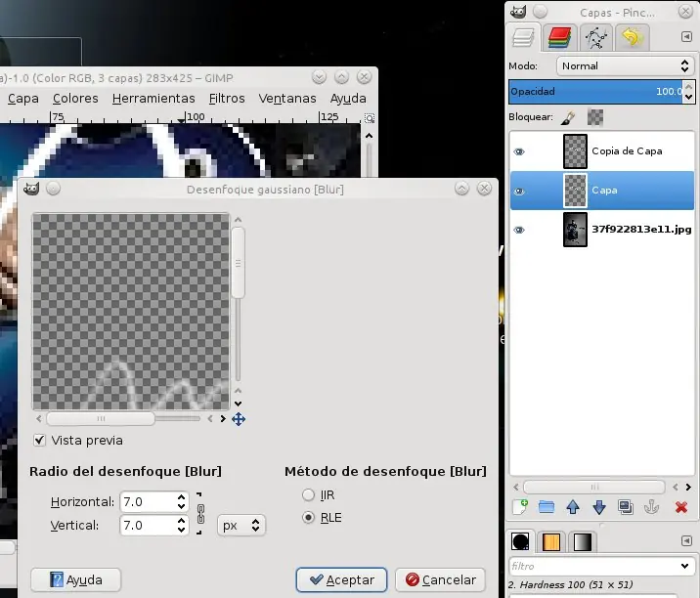Create a new layer with the plus icon
This screenshot has width=700, height=598.
pyautogui.click(x=520, y=507)
